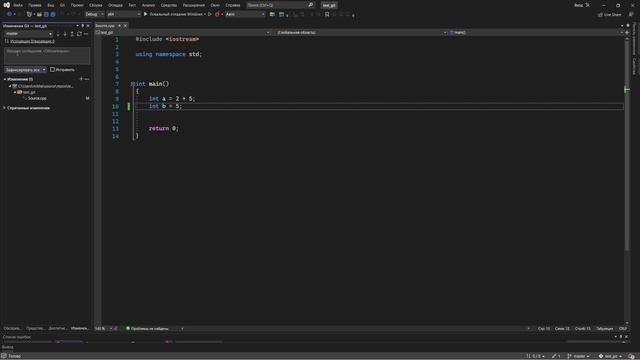Expand the Stashes section
Viewport: 640px width, 360px height.
coord(5,108)
